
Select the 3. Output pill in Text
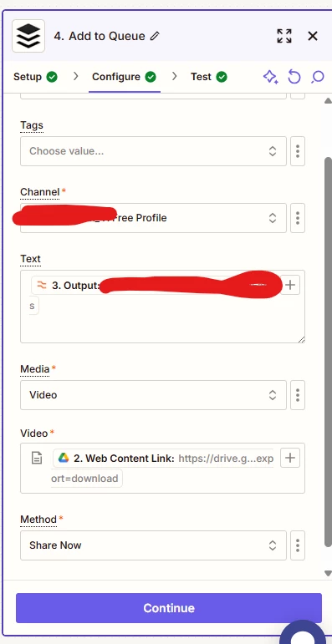pyautogui.click(x=156, y=285)
